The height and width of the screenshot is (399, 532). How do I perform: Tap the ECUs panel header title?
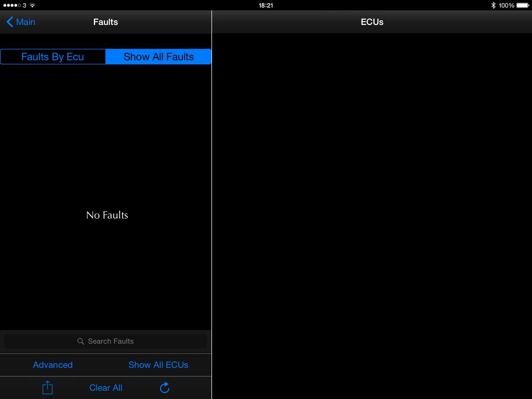[x=372, y=22]
